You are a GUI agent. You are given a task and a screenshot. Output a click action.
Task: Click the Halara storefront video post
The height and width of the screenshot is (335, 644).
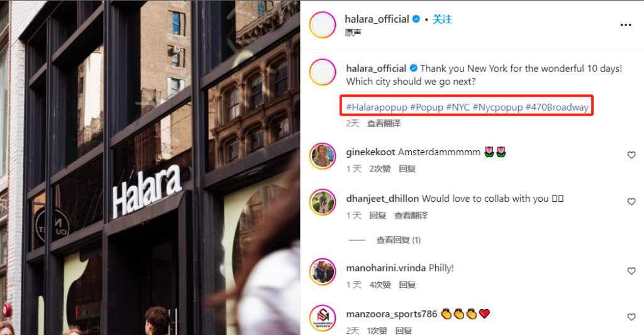[x=150, y=167]
